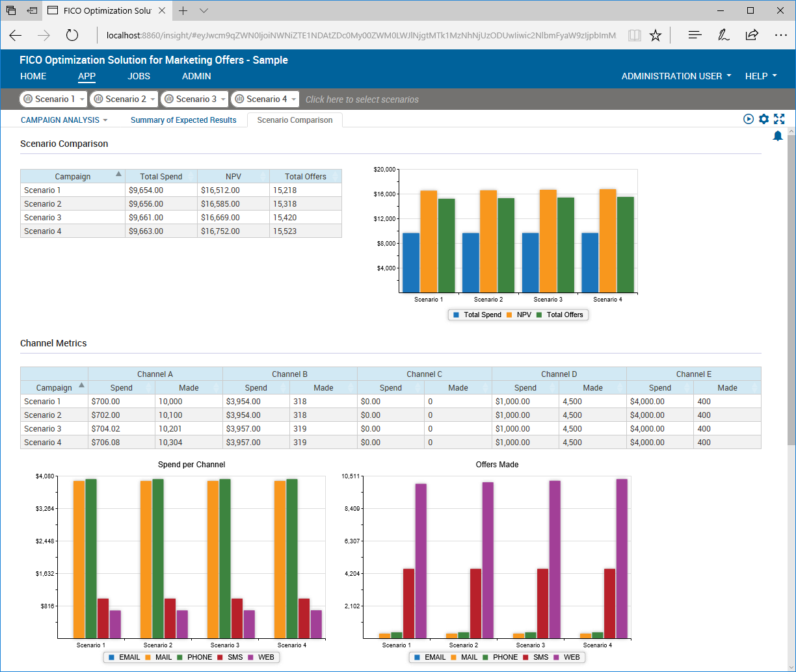Click the purple WEB bar for Scenario 4 in Offers Made

coord(622,558)
